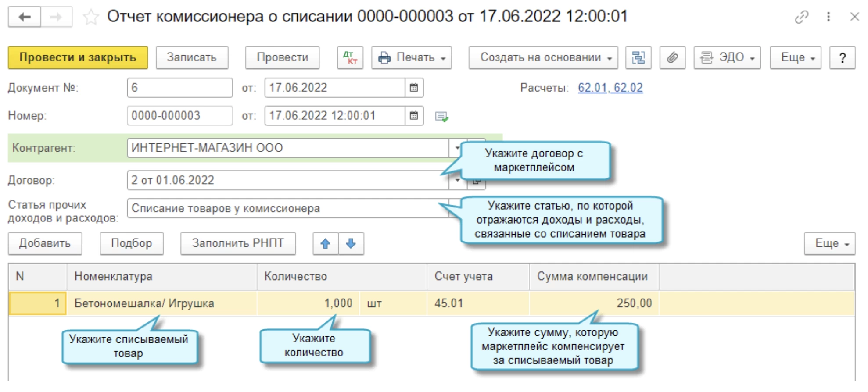Copy link to document icon

pos(801,17)
